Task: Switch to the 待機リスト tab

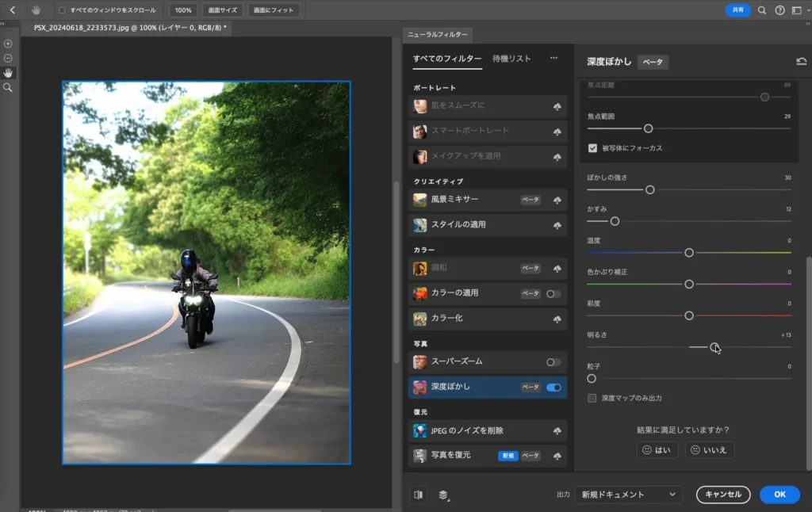Action: pyautogui.click(x=511, y=59)
